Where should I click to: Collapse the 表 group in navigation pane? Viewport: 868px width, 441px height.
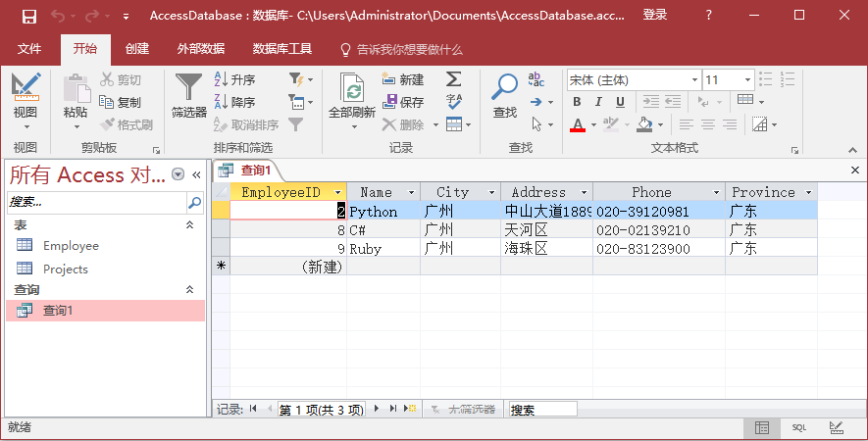click(x=190, y=225)
